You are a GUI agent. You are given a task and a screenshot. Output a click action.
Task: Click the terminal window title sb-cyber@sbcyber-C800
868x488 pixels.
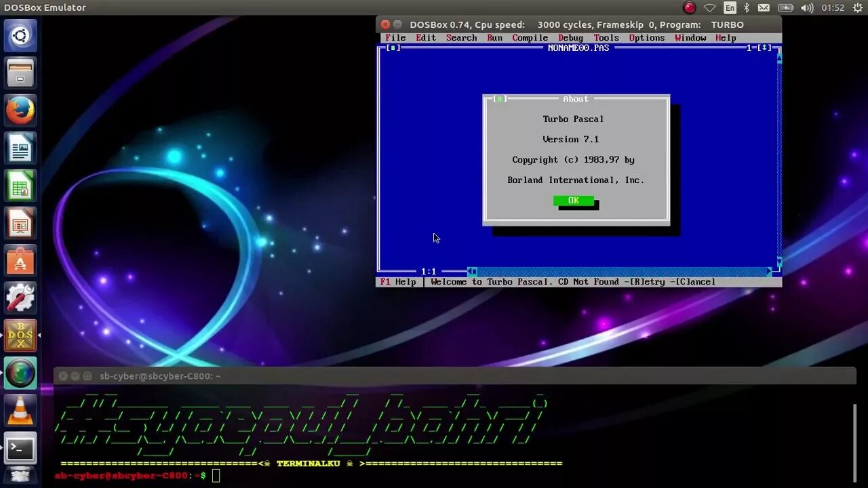point(160,376)
